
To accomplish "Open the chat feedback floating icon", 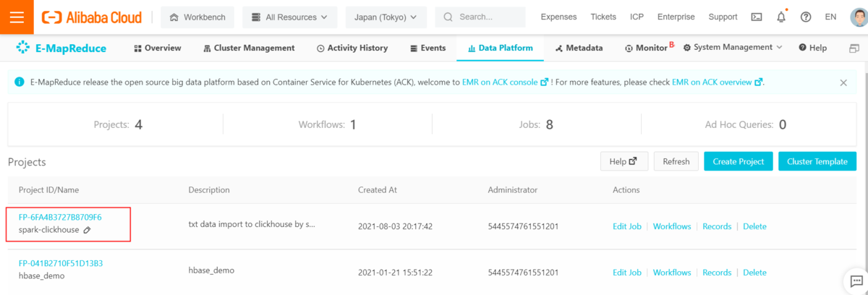I will (x=856, y=281).
